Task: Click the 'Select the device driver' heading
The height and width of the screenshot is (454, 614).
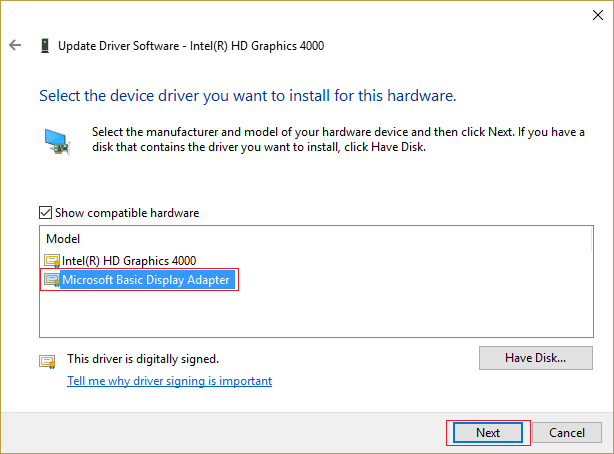Action: click(247, 97)
